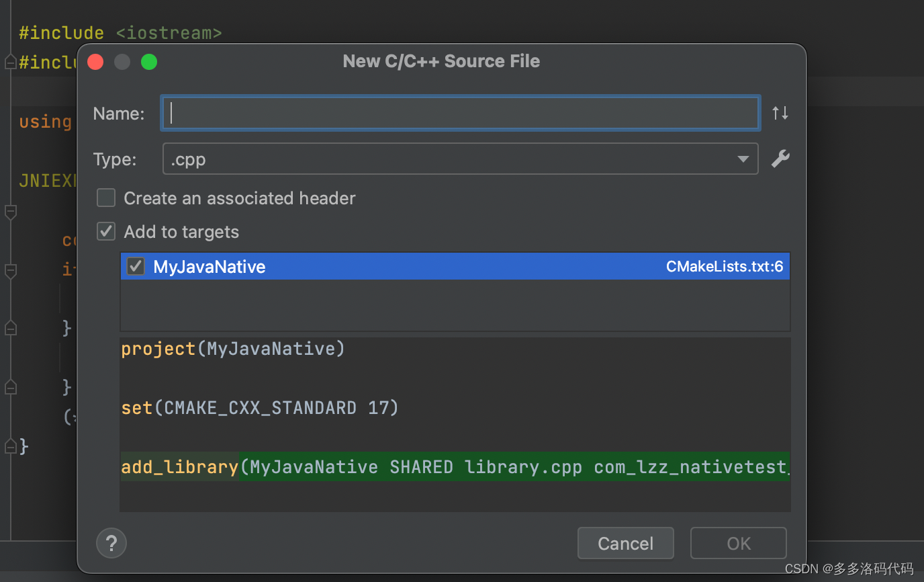Click the Name text input field

tap(461, 113)
